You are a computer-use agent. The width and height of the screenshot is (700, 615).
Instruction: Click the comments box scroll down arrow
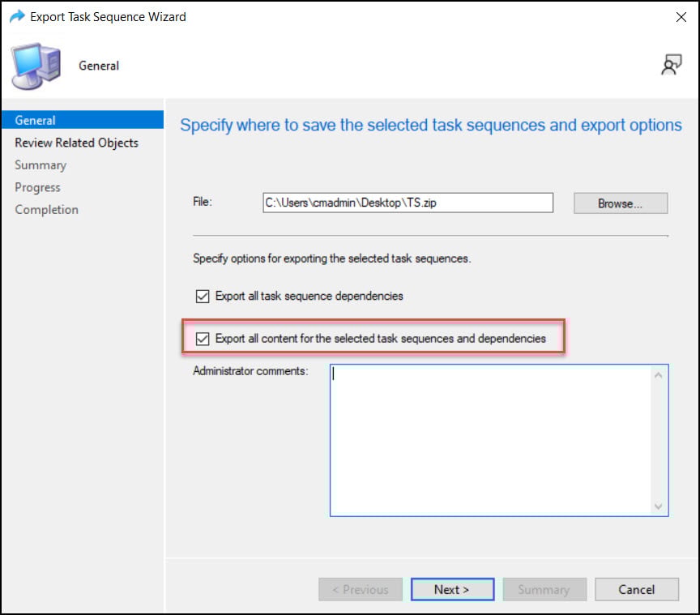point(658,506)
